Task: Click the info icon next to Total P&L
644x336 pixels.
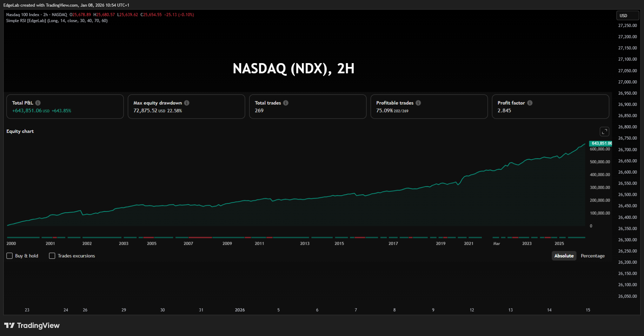Action: [38, 103]
